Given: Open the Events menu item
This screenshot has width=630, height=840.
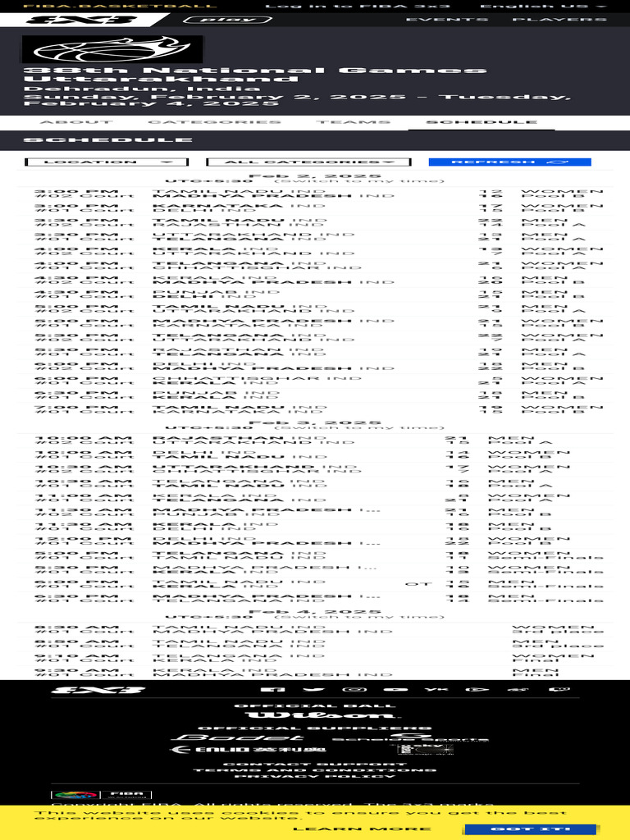Looking at the screenshot, I should pyautogui.click(x=447, y=20).
